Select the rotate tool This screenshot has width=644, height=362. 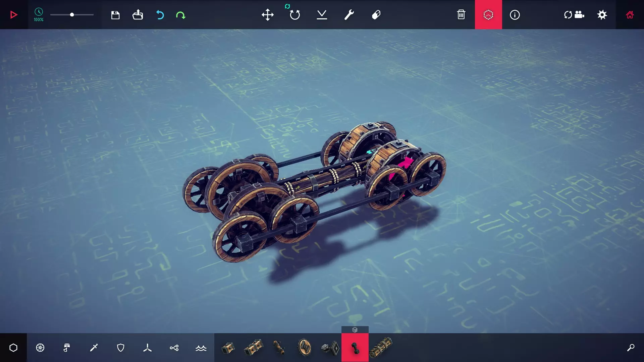294,15
